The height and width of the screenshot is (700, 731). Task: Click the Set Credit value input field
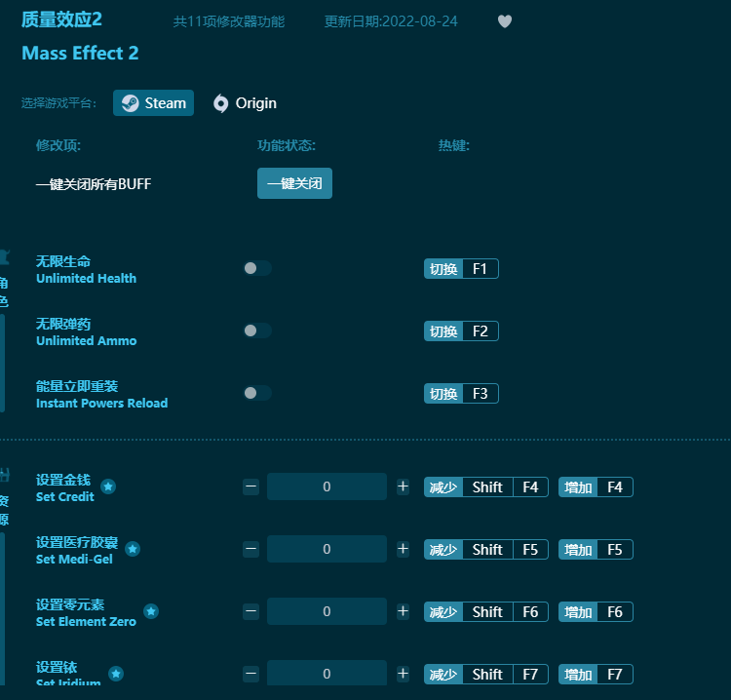pos(327,486)
